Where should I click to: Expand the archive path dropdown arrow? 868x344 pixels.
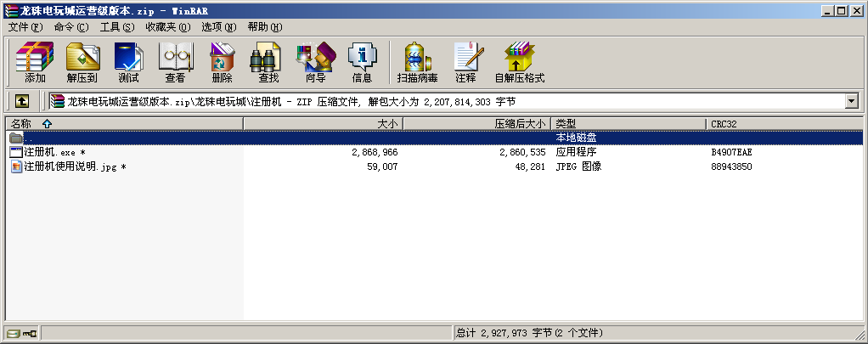[852, 101]
